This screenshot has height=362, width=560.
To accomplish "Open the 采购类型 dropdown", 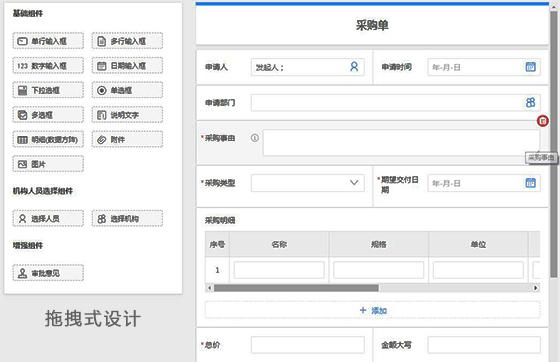I will point(308,183).
